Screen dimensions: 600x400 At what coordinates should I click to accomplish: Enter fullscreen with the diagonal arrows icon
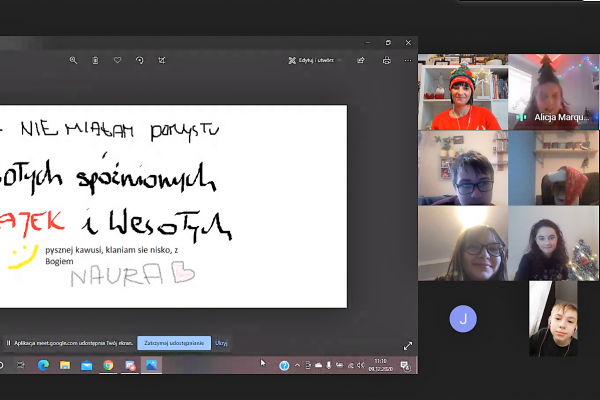(407, 345)
